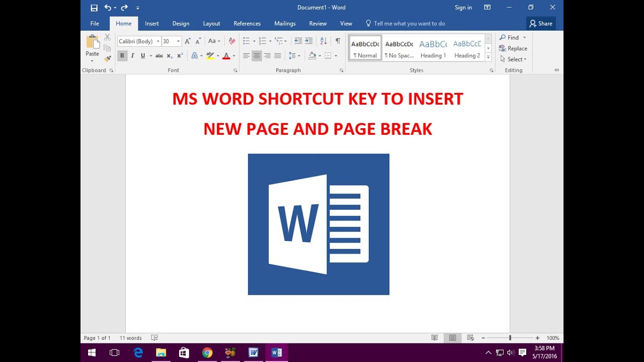Align text right
Image resolution: width=644 pixels, height=362 pixels.
tap(267, 56)
